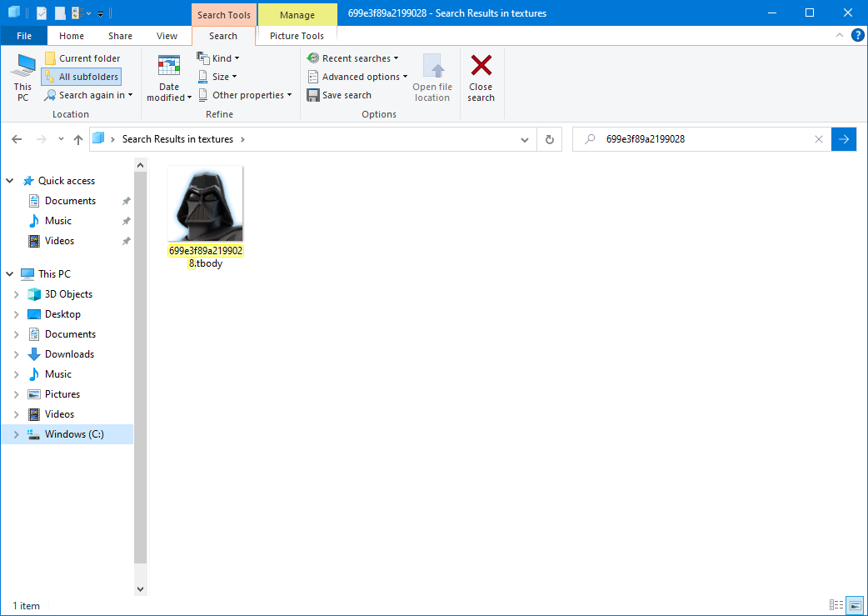The image size is (868, 616).
Task: Refresh the search results
Action: click(x=550, y=139)
